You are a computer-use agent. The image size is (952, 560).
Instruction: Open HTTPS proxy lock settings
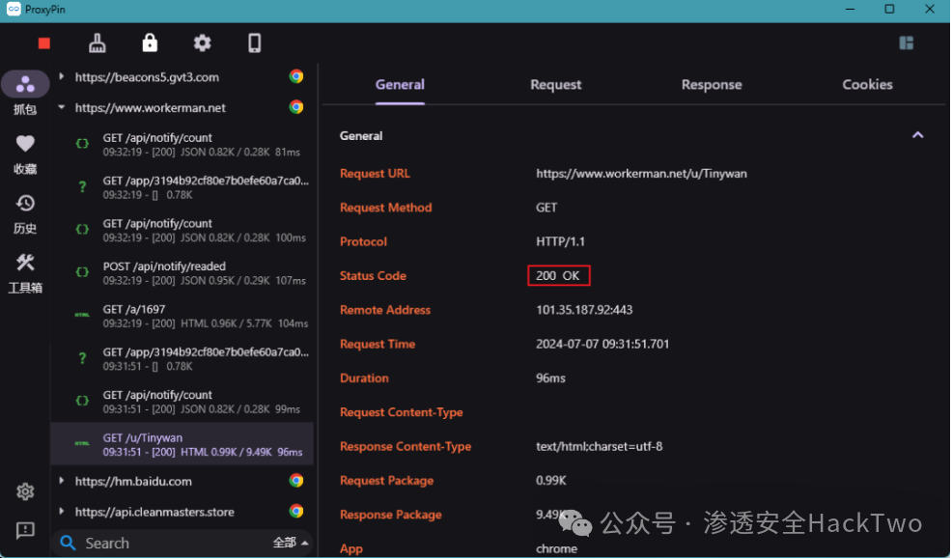(150, 43)
